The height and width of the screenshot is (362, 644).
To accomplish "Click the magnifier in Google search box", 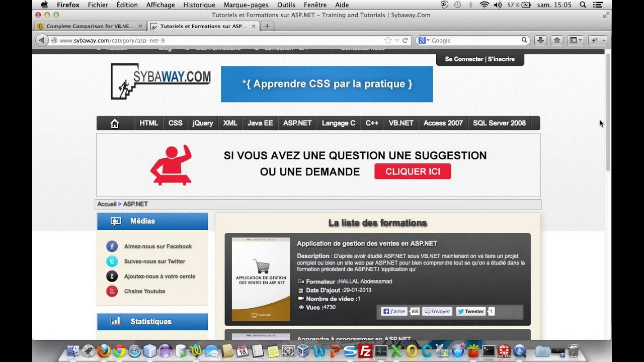I will [524, 40].
